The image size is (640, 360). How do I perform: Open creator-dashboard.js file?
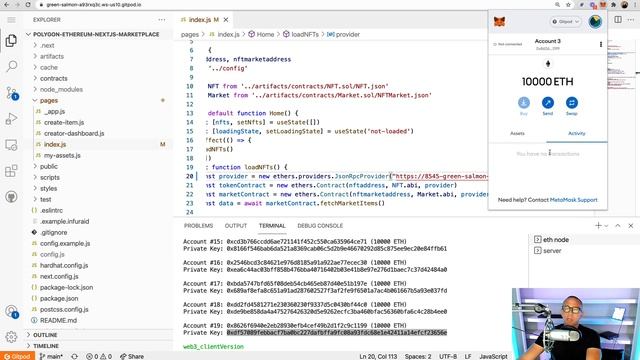coord(74,133)
